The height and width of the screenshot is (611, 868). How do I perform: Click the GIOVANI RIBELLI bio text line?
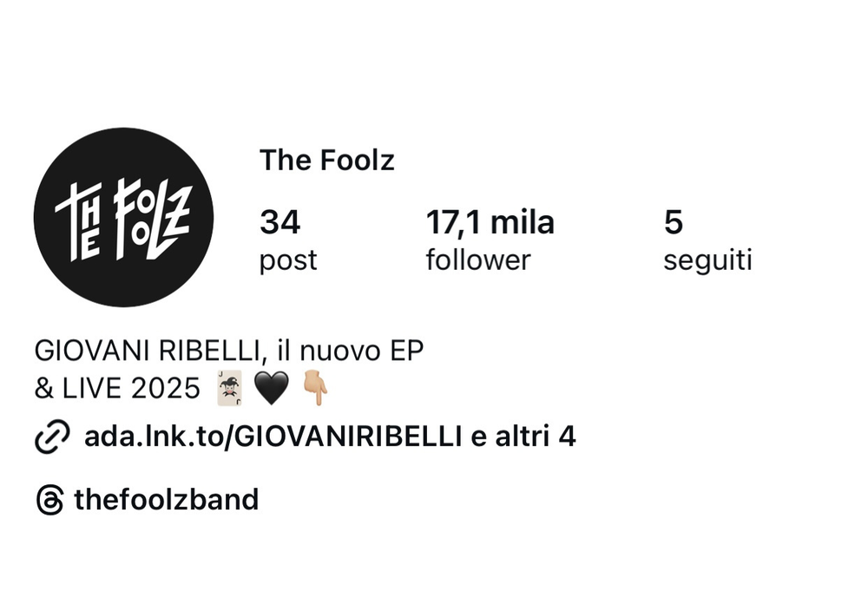pos(228,351)
